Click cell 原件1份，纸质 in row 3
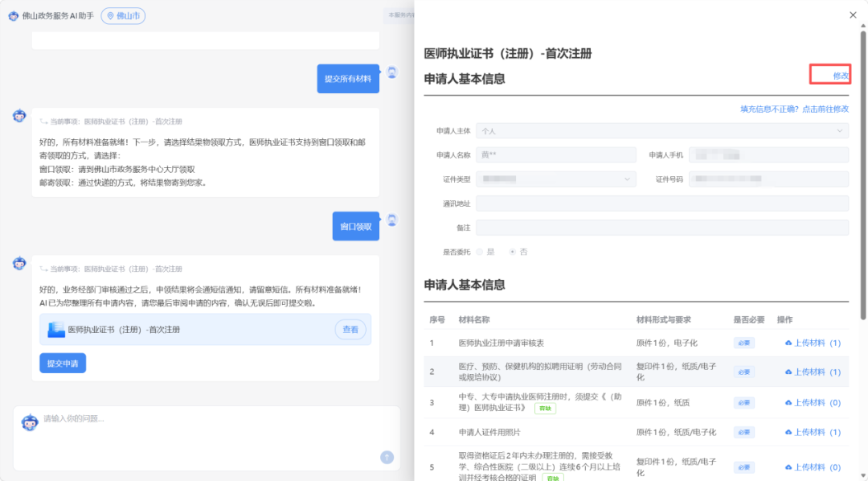868x481 pixels. [662, 402]
